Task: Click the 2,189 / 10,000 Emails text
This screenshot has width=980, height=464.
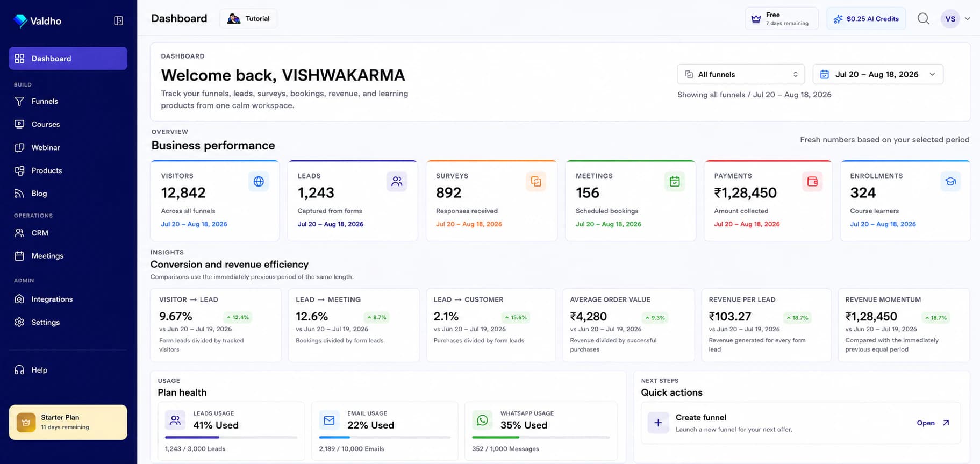Action: pos(352,449)
